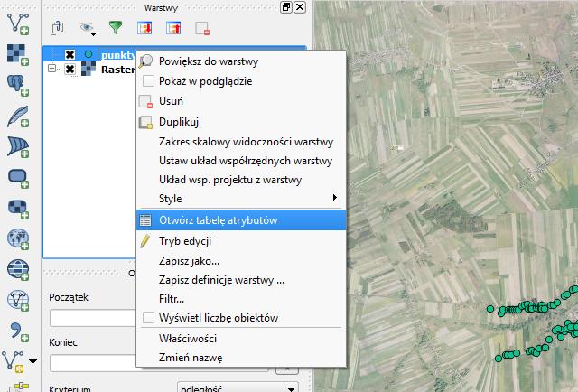The height and width of the screenshot is (392, 578).
Task: Choose Duplikuj from the context menu
Action: 241,122
